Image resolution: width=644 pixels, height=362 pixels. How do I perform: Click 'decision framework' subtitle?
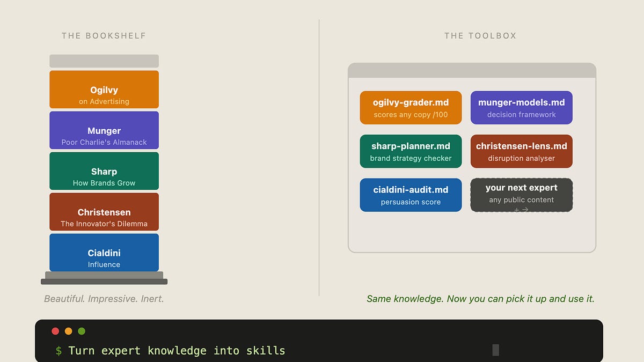click(x=522, y=115)
